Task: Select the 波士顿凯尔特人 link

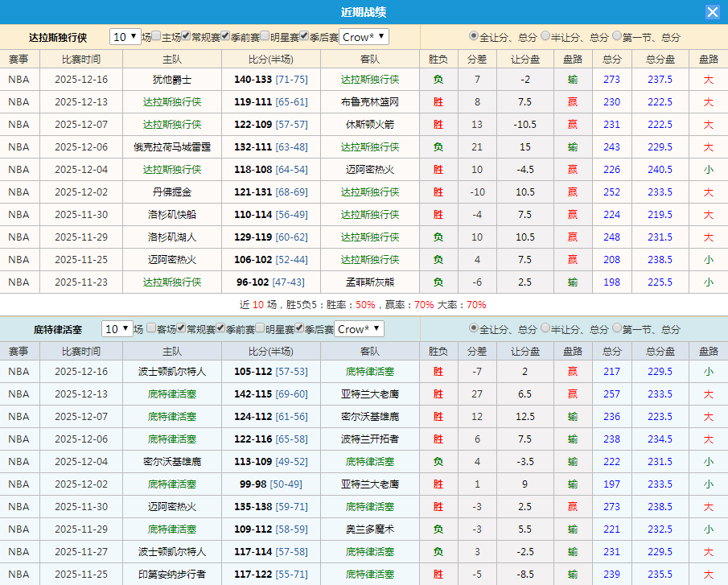Action: click(171, 372)
